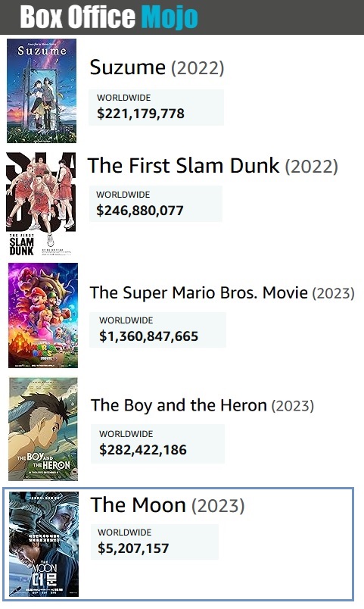
Task: Open the Suzume movie poster
Action: [x=42, y=90]
